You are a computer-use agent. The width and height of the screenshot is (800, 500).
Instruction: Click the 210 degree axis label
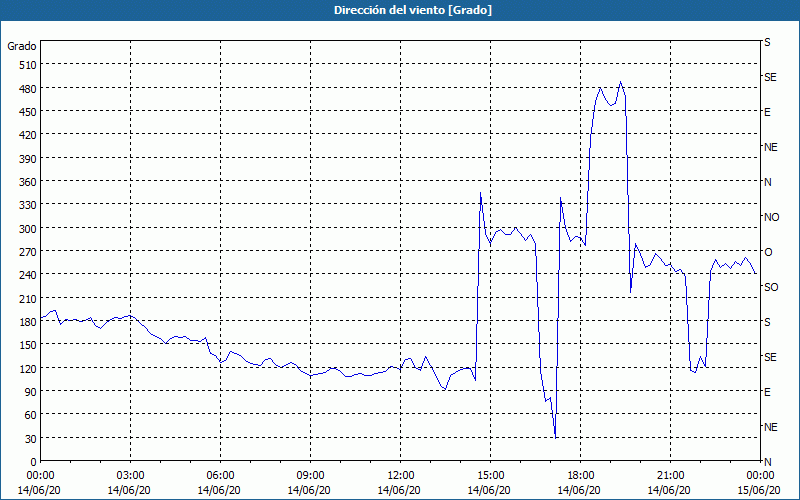pyautogui.click(x=28, y=299)
